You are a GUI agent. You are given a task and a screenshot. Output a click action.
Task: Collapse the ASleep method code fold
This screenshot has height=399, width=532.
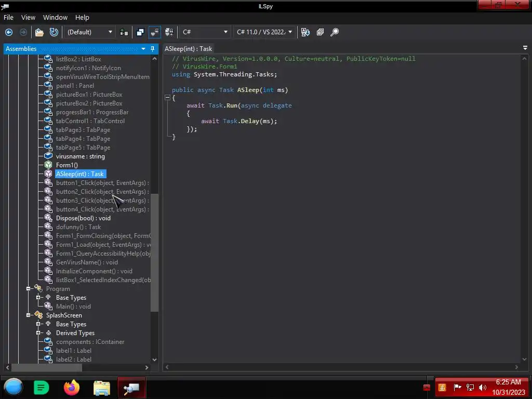coord(167,98)
